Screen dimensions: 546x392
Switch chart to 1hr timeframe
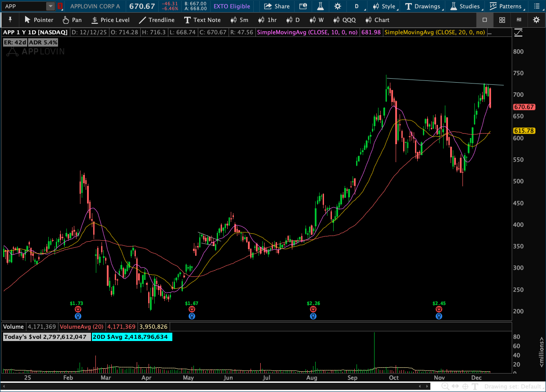click(268, 20)
